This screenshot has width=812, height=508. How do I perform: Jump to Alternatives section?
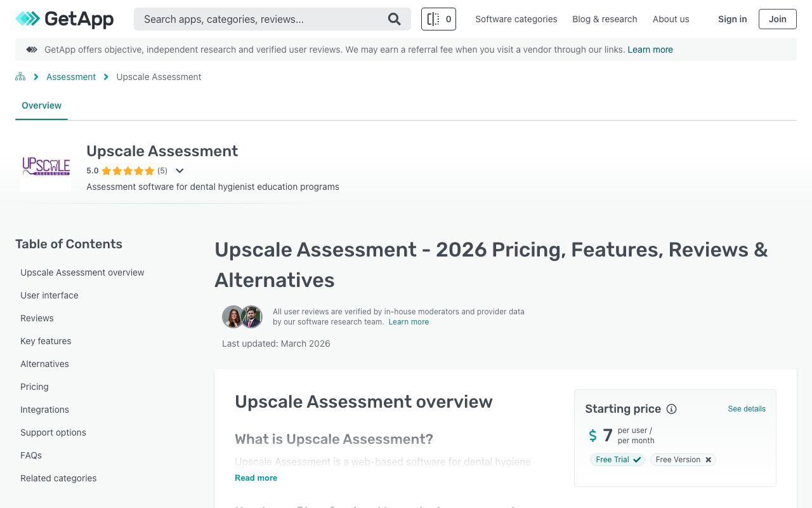point(44,364)
